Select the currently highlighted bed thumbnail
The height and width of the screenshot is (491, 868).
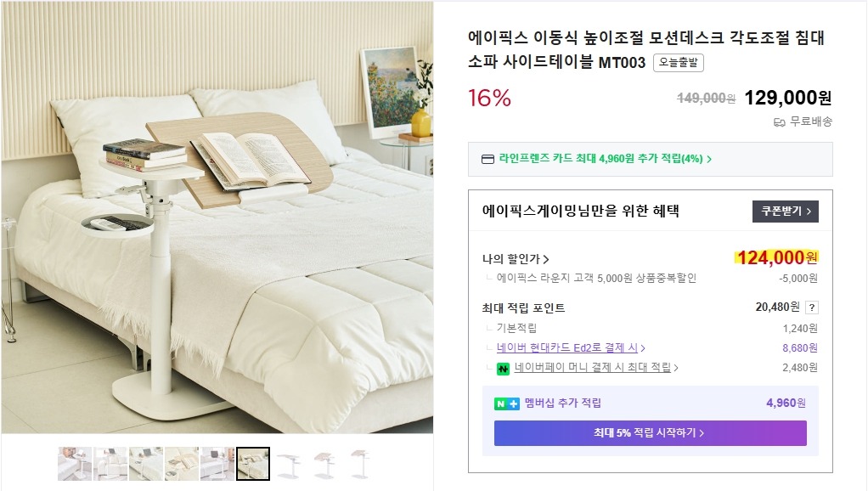[253, 464]
